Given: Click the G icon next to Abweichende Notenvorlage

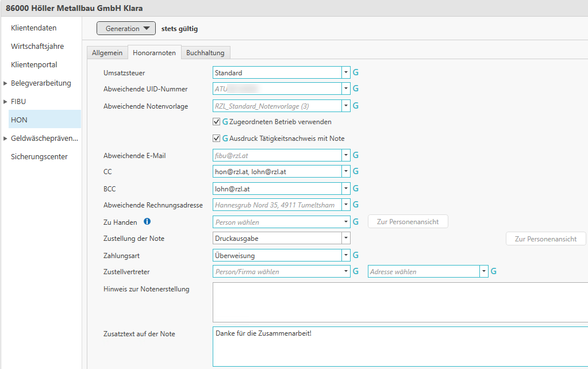Looking at the screenshot, I should [355, 106].
